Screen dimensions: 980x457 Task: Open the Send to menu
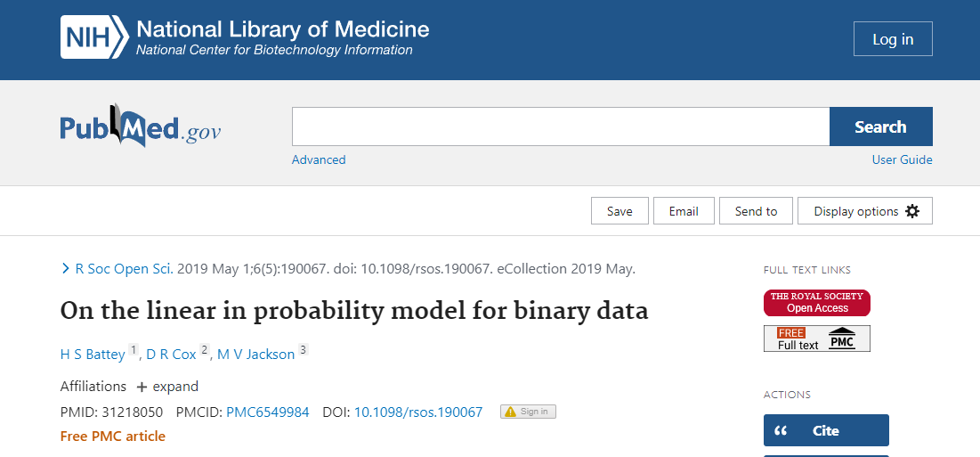coord(756,211)
